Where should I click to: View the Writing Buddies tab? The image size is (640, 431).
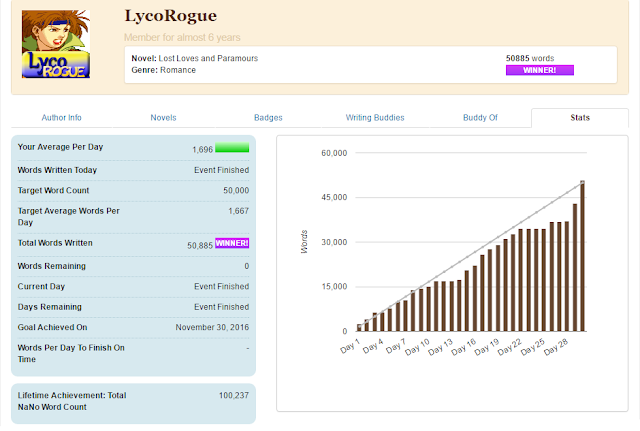point(375,118)
